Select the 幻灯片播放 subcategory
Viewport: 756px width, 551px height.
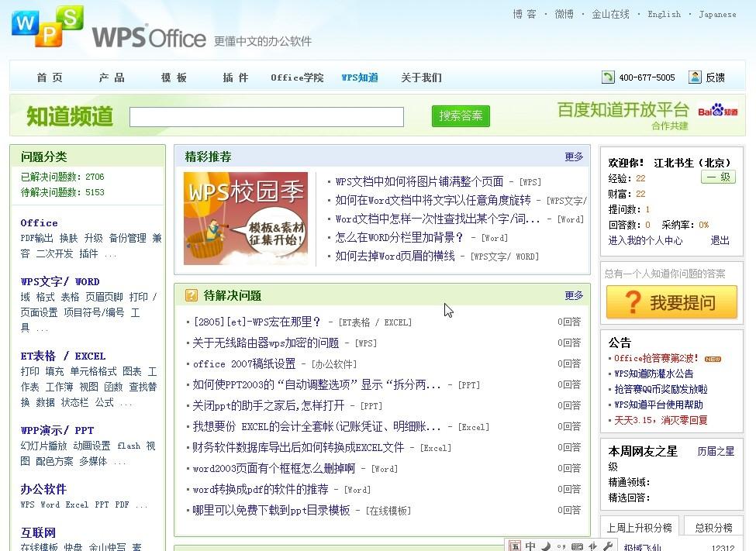click(44, 446)
